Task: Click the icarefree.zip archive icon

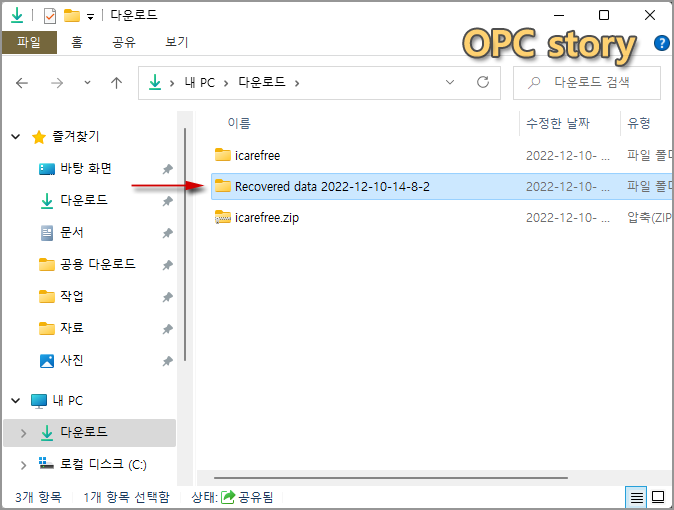Action: point(223,217)
